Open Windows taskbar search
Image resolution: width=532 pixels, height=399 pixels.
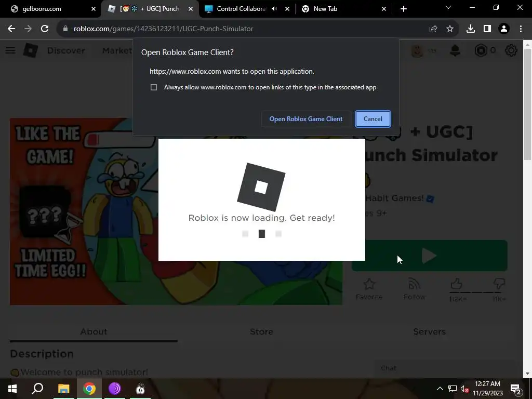[37, 389]
